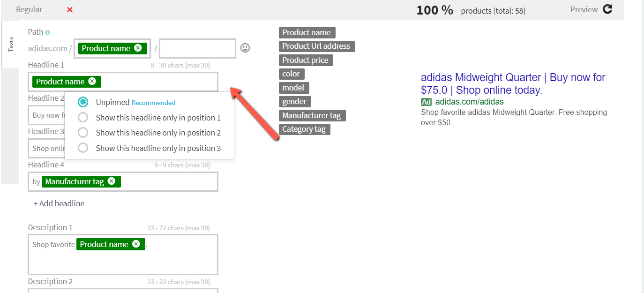The image size is (644, 293).
Task: Choose Show this headline only in position 1
Action: tap(83, 117)
